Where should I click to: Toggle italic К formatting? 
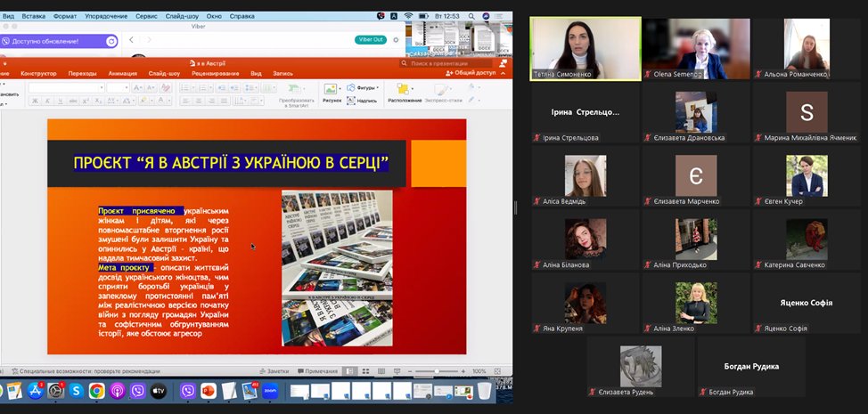coord(47,101)
